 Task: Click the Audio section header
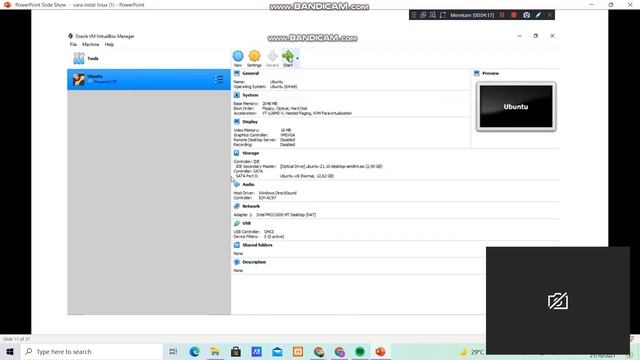(x=248, y=184)
